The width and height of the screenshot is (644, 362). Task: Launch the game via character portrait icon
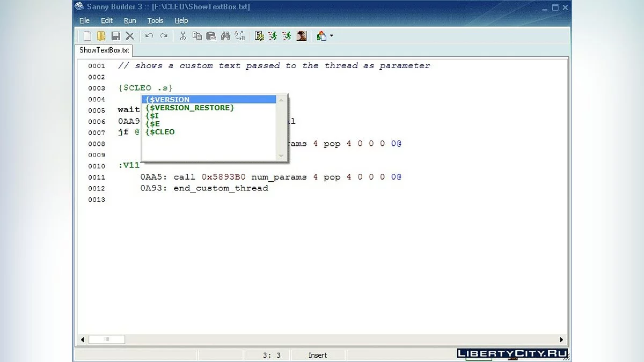pyautogui.click(x=302, y=36)
